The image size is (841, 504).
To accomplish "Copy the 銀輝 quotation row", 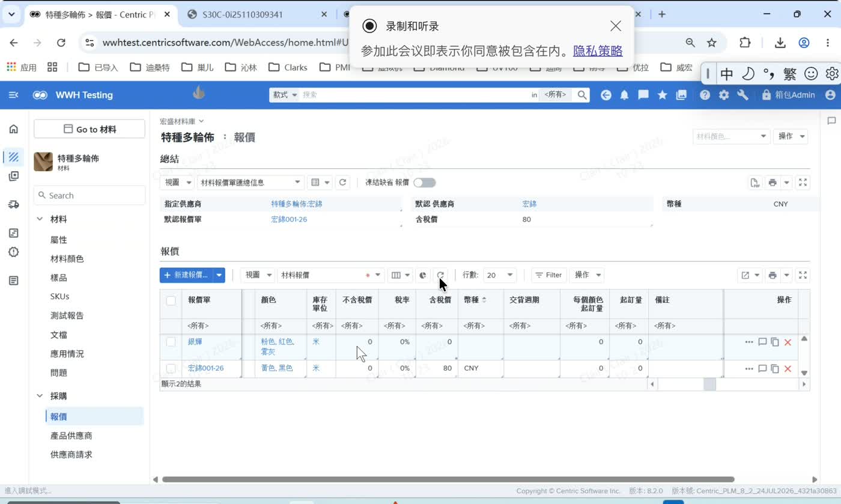I will pyautogui.click(x=775, y=342).
